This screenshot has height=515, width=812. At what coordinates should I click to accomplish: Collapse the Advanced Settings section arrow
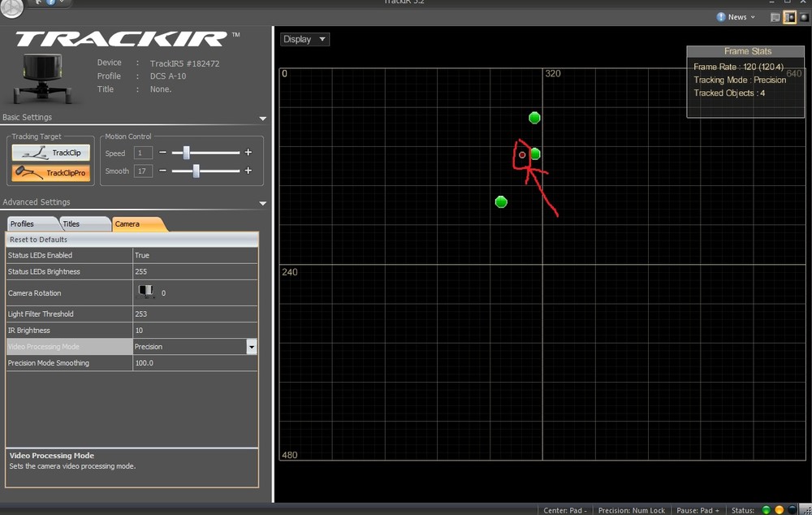[262, 204]
